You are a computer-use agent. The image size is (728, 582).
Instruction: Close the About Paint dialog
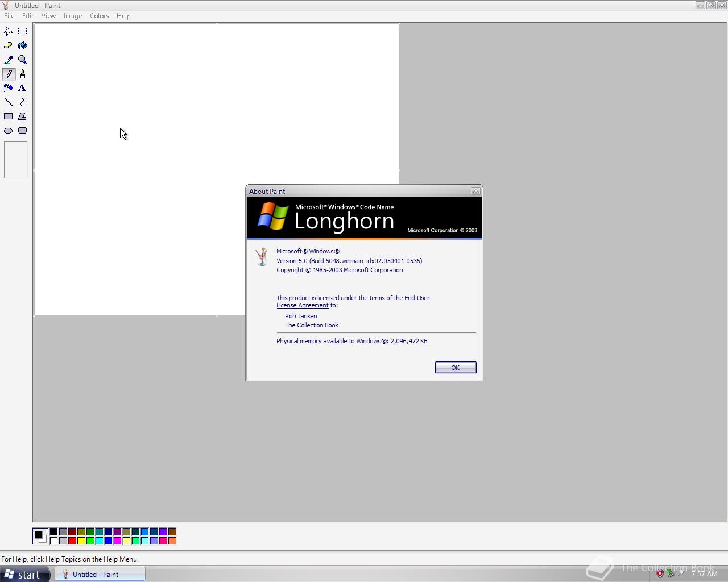tap(475, 191)
